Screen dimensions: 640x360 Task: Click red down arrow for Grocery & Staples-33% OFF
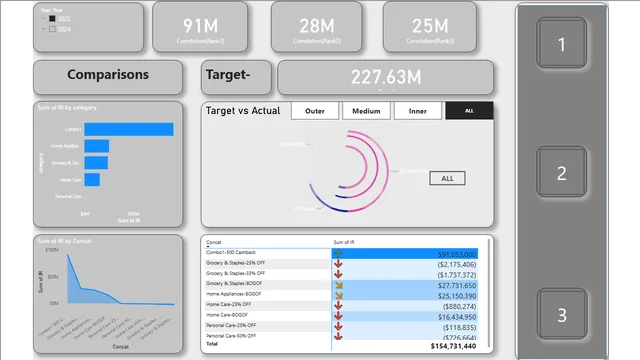click(338, 275)
